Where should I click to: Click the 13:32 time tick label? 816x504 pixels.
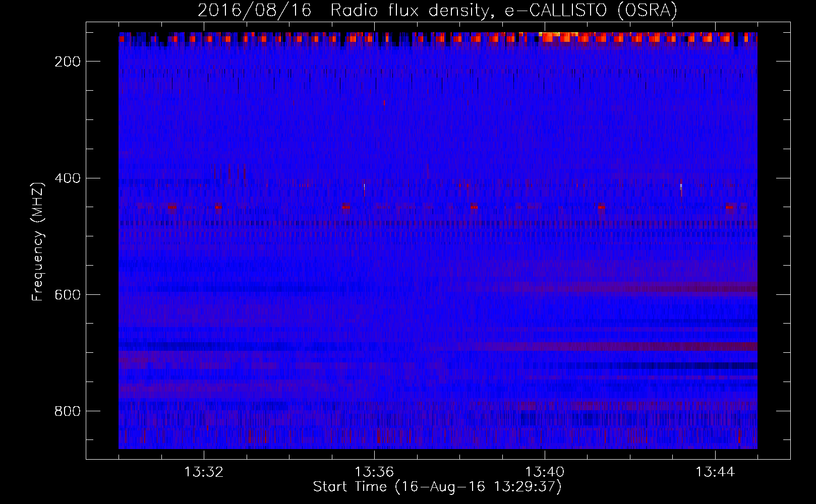point(204,472)
